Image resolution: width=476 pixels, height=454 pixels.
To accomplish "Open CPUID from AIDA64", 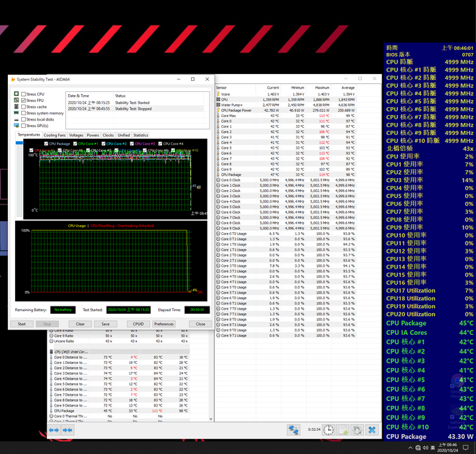I will pos(138,324).
